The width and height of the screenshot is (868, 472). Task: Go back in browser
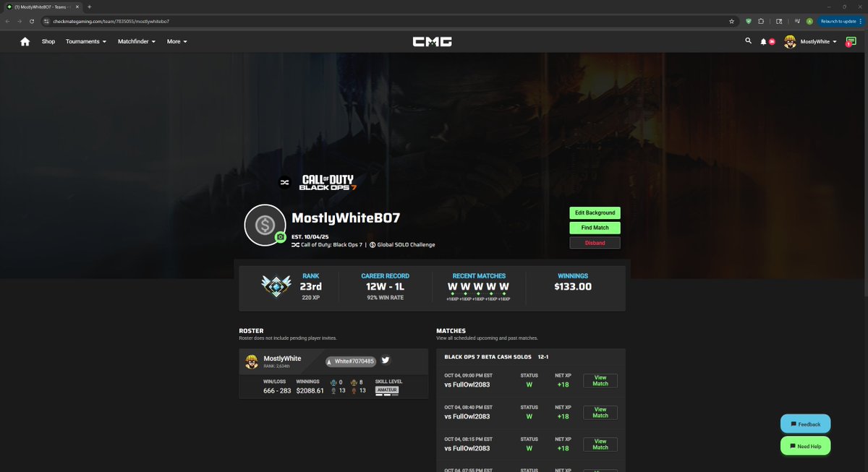tap(7, 21)
